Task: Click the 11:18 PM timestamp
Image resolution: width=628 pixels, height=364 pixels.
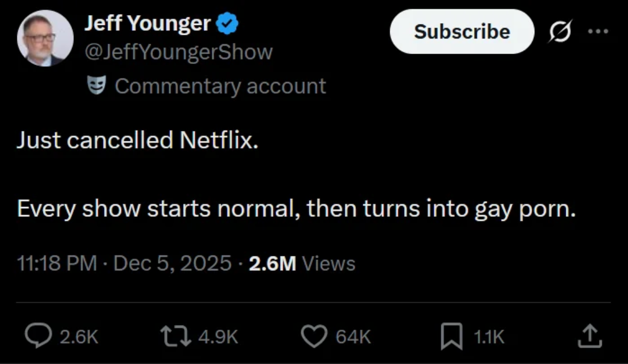Action: tap(56, 263)
